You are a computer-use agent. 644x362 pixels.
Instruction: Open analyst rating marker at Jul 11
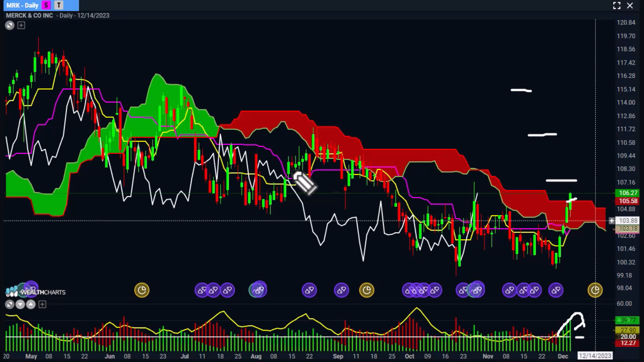pyautogui.click(x=202, y=290)
